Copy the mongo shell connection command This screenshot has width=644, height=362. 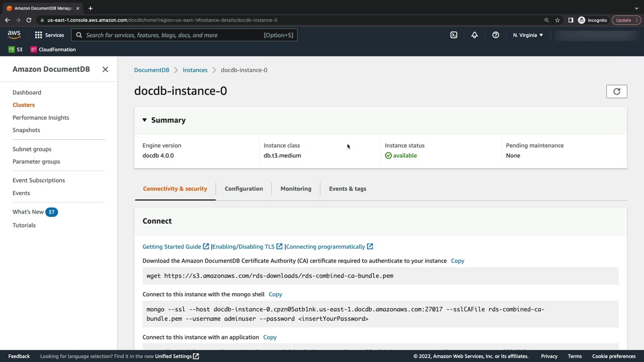(x=275, y=294)
